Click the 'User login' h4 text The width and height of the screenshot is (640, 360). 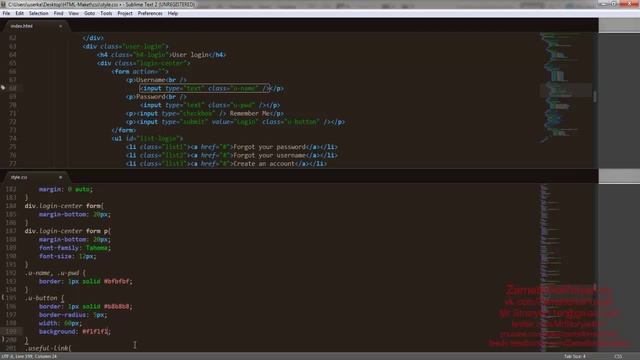(190, 55)
